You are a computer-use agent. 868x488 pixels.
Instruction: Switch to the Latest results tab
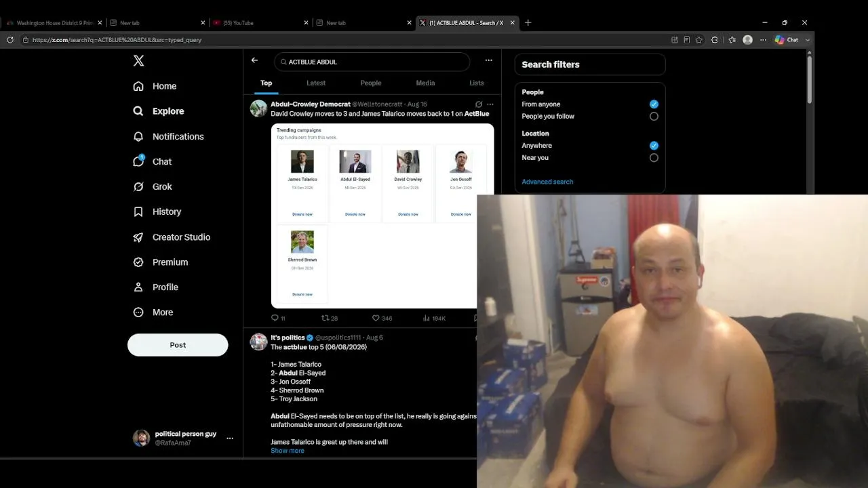[316, 83]
